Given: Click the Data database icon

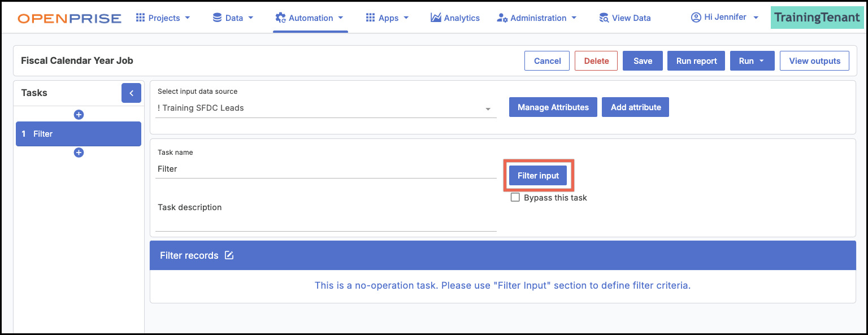Looking at the screenshot, I should coord(217,18).
